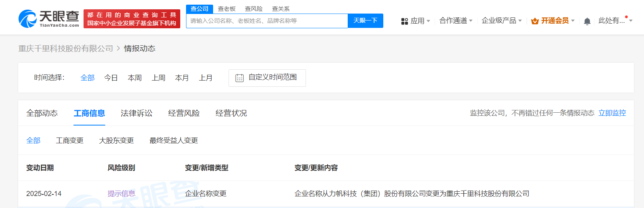The image size is (644, 208).
Task: Click the TianYanCha logo
Action: (x=49, y=19)
